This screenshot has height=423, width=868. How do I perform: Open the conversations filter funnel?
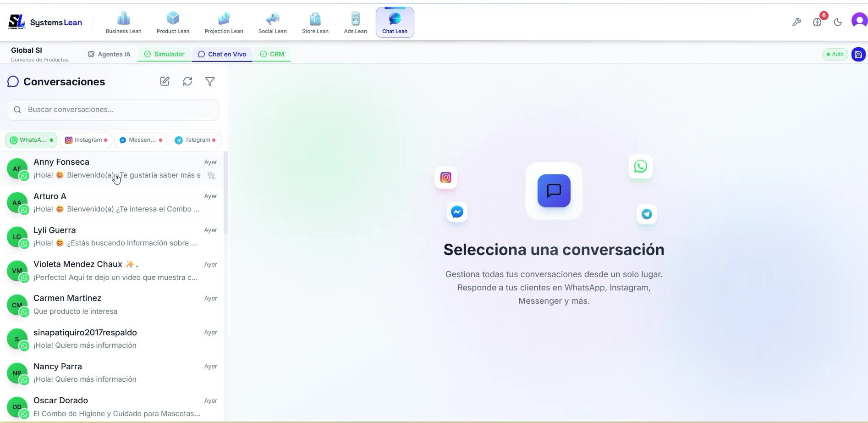click(x=210, y=81)
